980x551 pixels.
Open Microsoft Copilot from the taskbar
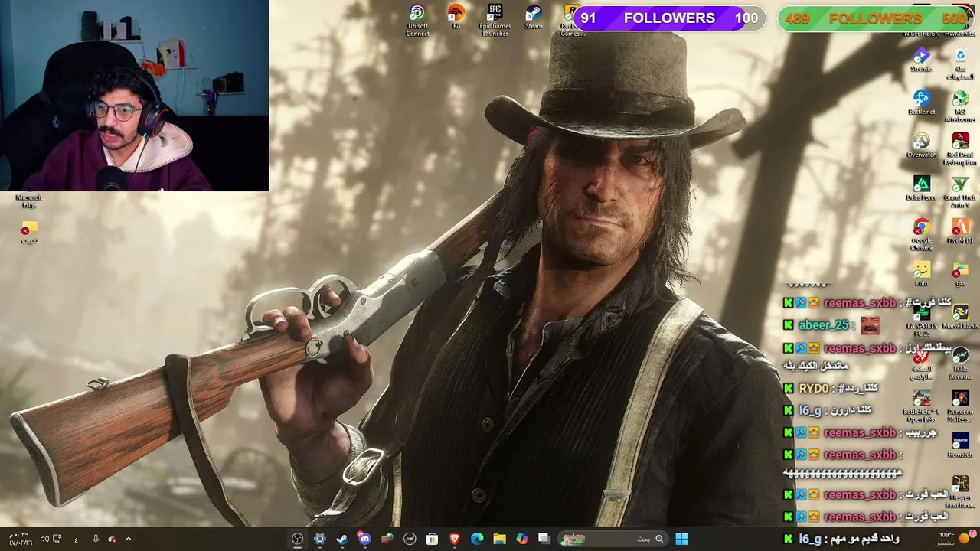(522, 539)
